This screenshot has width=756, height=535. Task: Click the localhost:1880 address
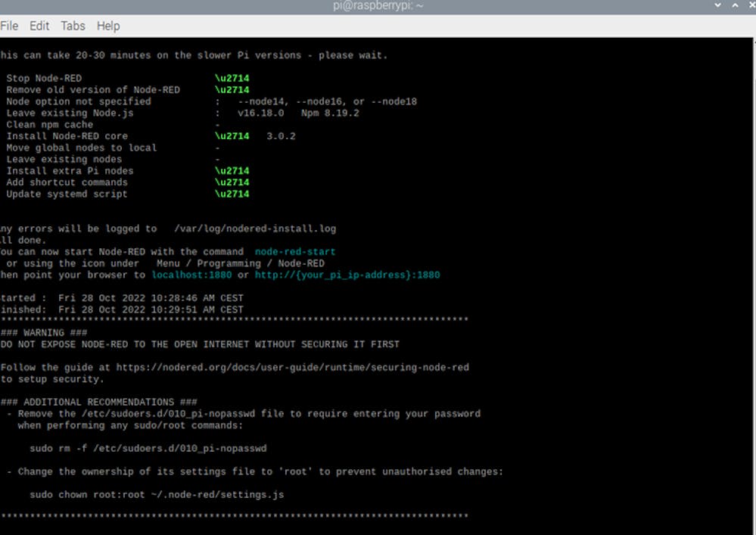[x=191, y=275]
